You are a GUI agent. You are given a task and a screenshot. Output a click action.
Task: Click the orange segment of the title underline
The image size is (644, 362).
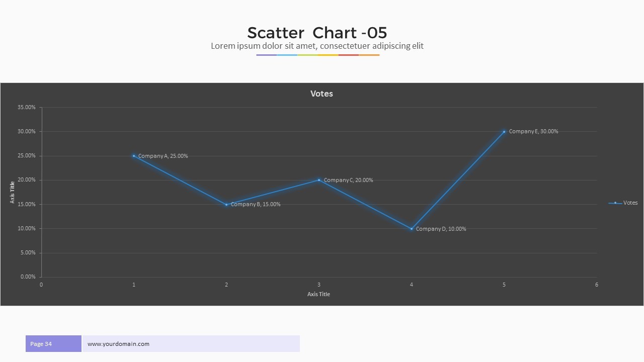tap(369, 55)
